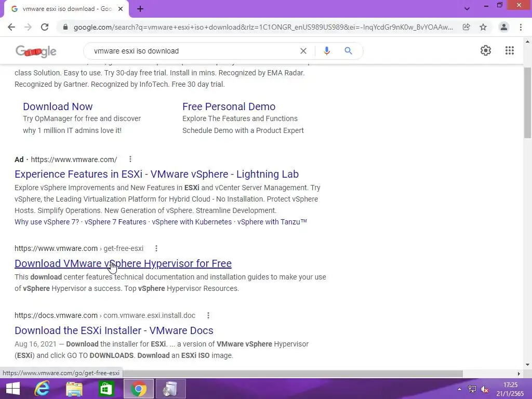Submit the search with the magnifier icon
Image resolution: width=532 pixels, height=399 pixels.
point(348,51)
